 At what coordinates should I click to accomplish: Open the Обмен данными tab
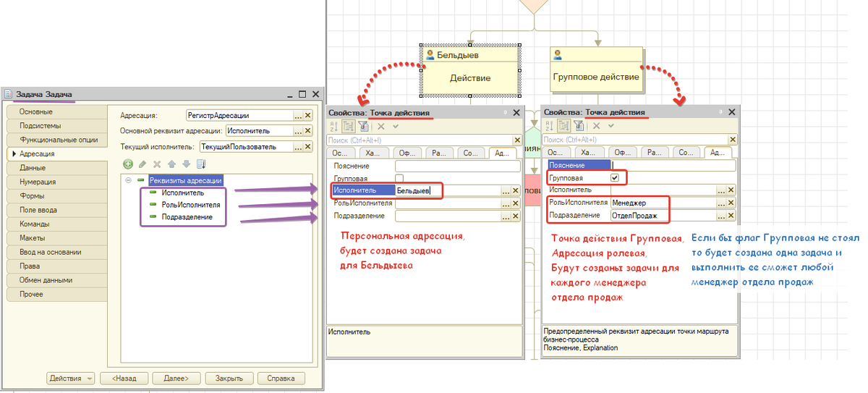(x=56, y=280)
